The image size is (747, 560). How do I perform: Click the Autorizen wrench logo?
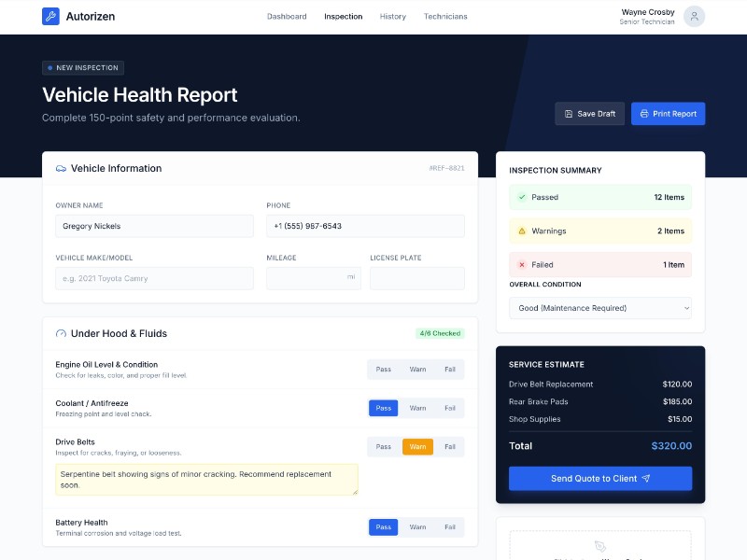(x=51, y=16)
